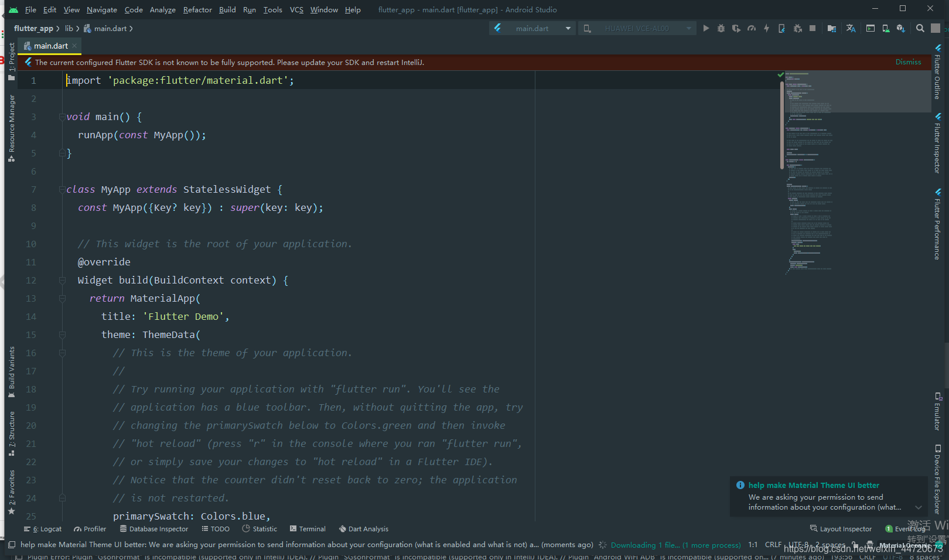The width and height of the screenshot is (949, 560).
Task: Select the main.dart editor tab
Action: pos(50,46)
